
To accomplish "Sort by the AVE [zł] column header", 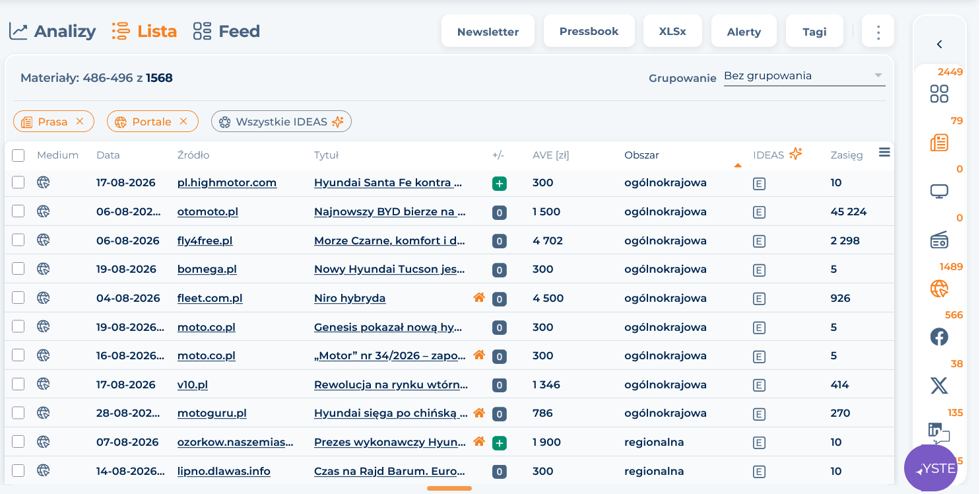I will click(x=550, y=155).
